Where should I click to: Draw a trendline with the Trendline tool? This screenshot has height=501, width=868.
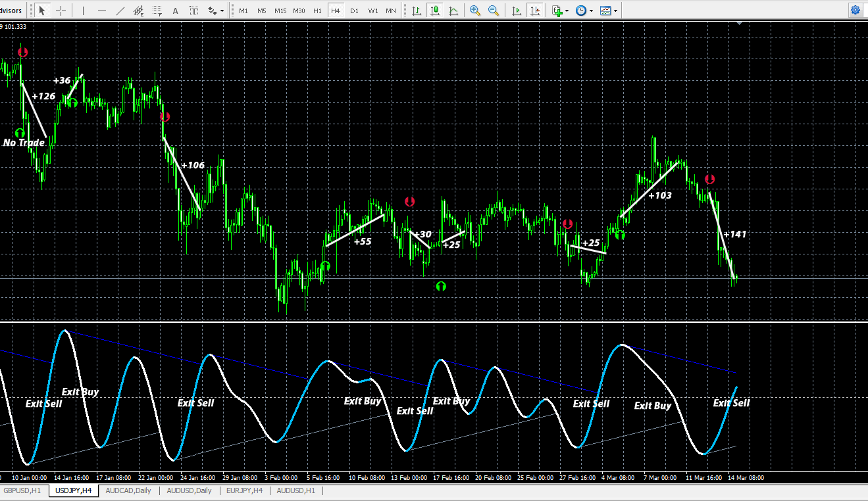click(x=120, y=11)
